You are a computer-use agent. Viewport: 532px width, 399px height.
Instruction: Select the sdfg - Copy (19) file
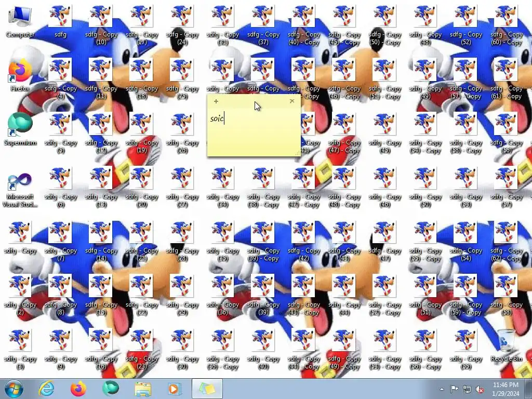tap(141, 134)
